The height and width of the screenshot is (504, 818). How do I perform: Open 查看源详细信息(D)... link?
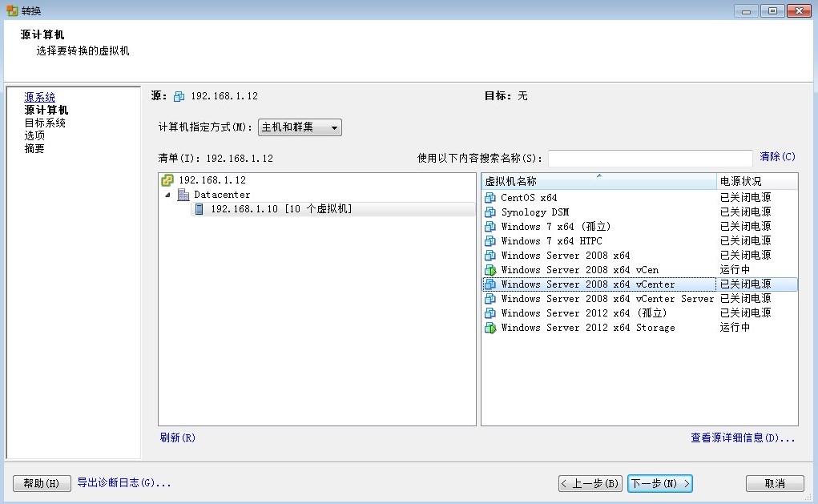point(743,437)
